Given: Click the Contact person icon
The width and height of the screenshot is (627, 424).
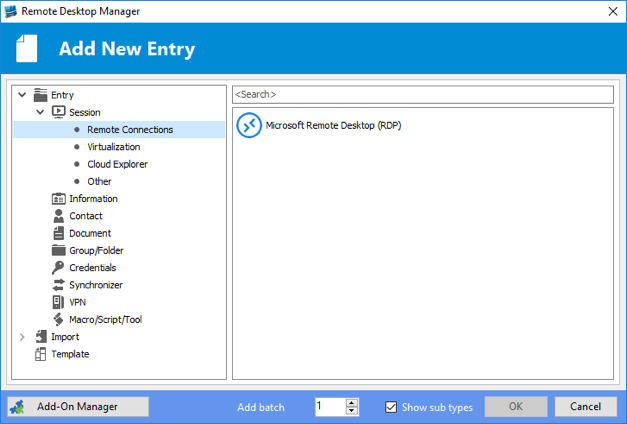Looking at the screenshot, I should [58, 216].
